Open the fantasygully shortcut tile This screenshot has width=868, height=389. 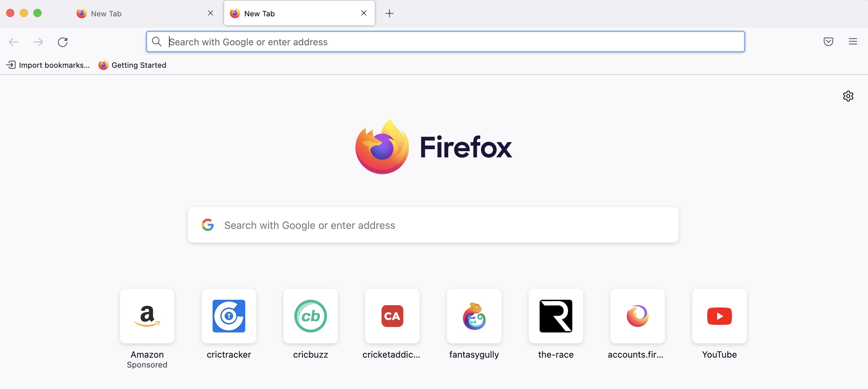(474, 316)
